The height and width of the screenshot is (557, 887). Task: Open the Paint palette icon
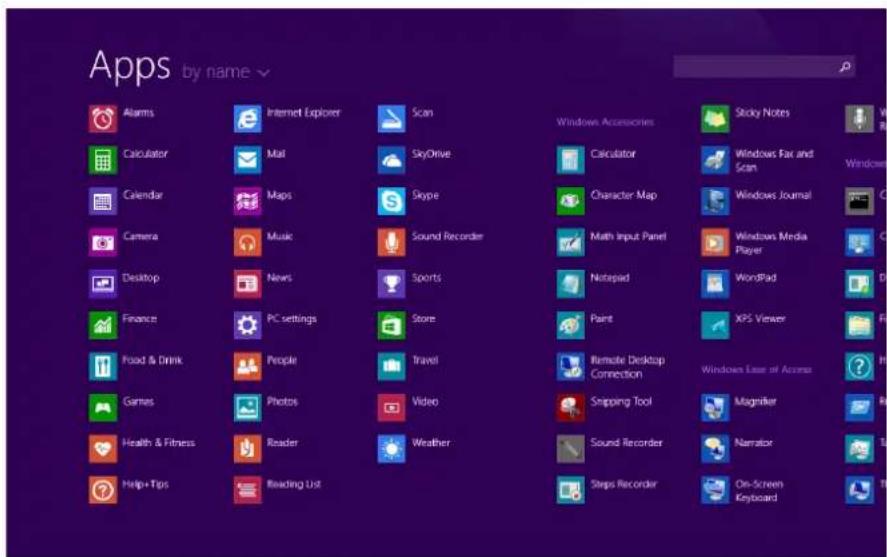[x=570, y=325]
